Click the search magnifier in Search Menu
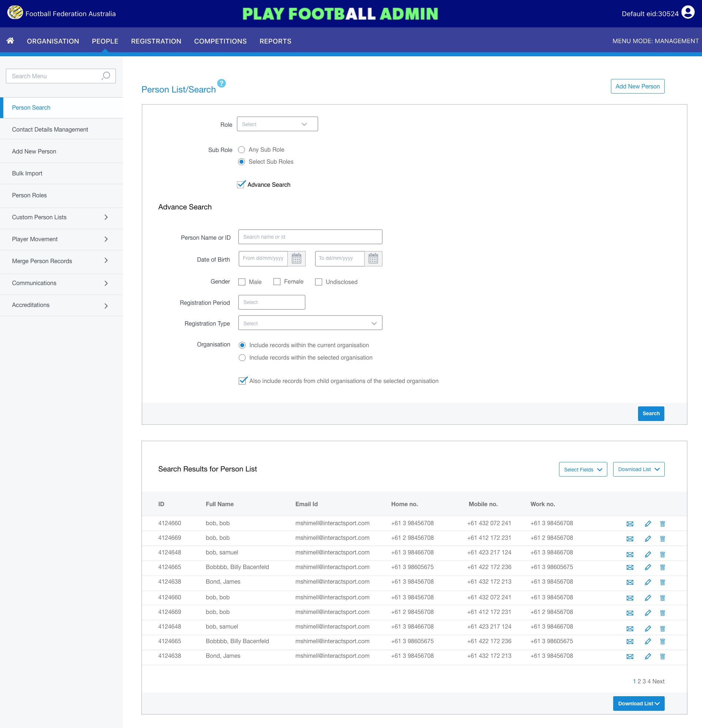Screen dimensions: 702x728 click(106, 76)
